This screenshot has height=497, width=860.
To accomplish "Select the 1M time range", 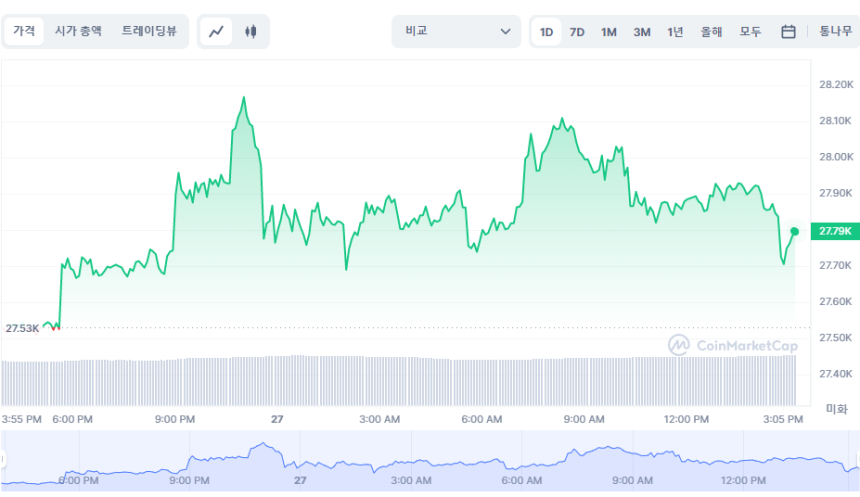I will point(609,32).
